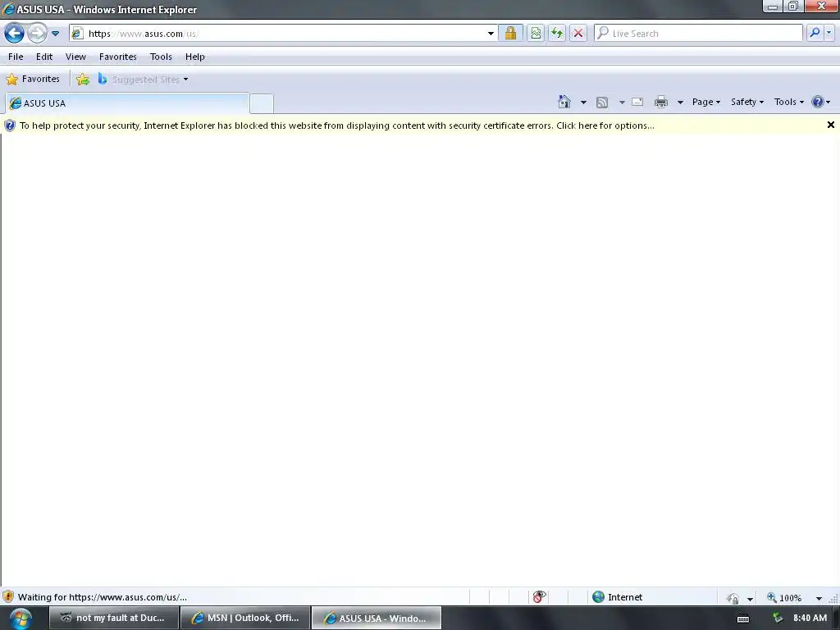
Task: Open the View menu
Action: point(75,57)
